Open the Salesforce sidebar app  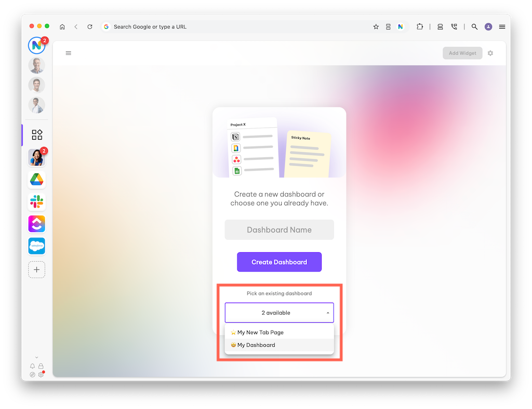37,246
